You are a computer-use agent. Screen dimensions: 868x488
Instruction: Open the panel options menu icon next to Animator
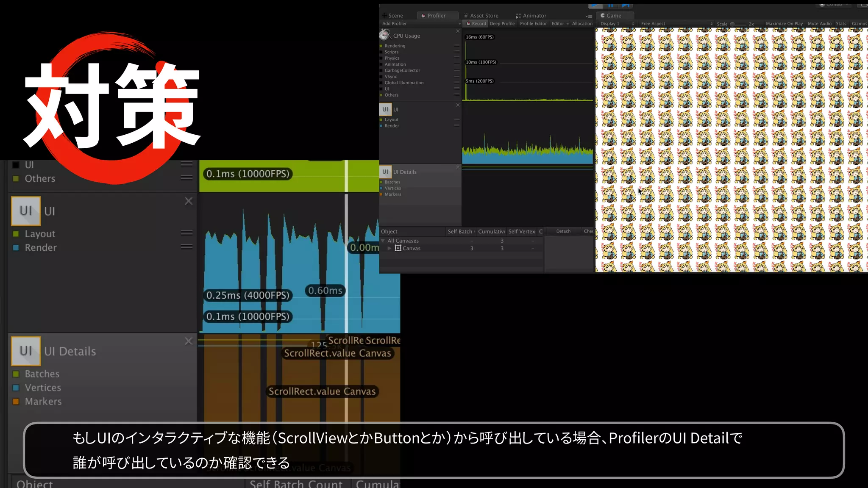click(589, 16)
